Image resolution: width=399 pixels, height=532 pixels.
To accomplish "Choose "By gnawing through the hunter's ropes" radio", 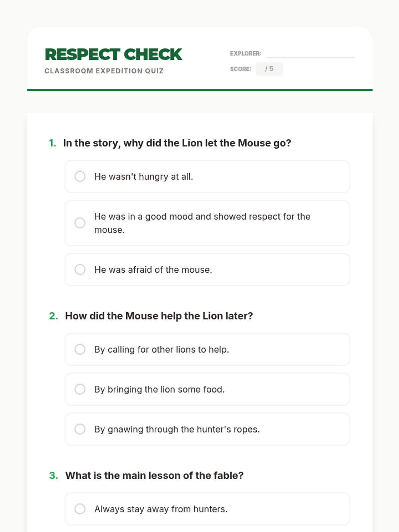I will [80, 429].
